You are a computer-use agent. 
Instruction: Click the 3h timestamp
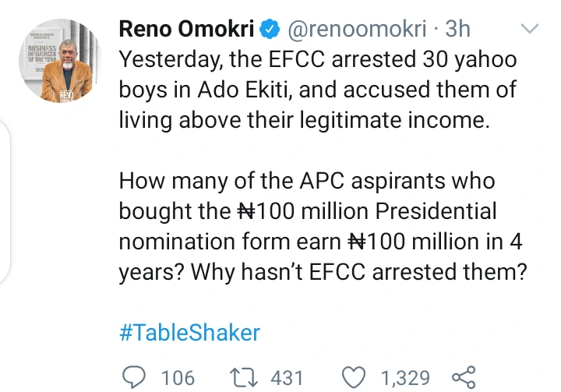(x=458, y=30)
